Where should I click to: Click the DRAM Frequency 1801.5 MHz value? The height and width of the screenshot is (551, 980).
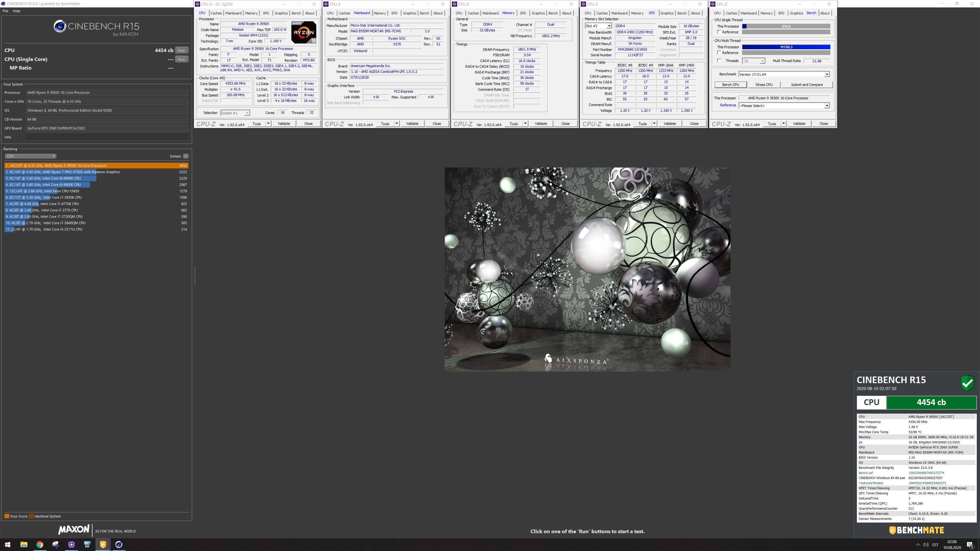point(526,49)
